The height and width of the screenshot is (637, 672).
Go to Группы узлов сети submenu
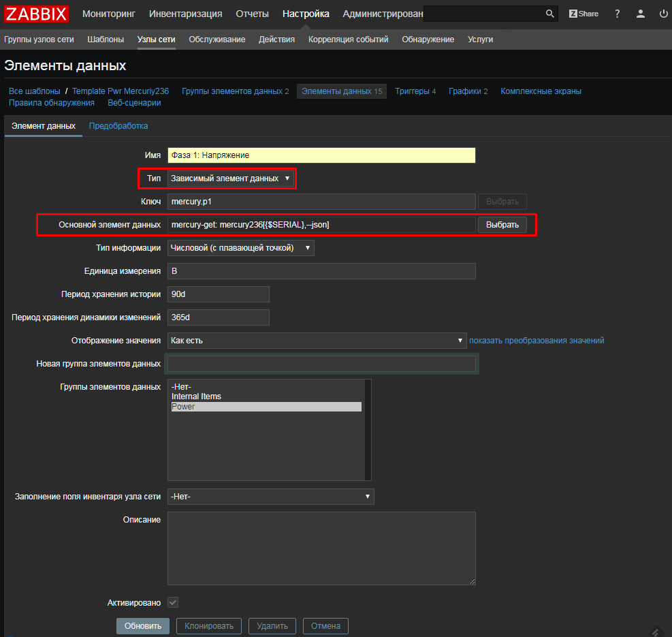pos(39,40)
